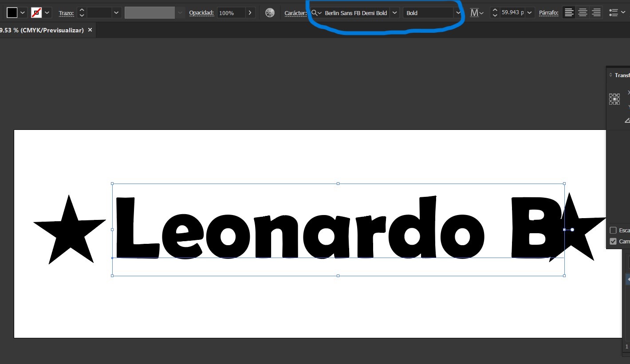
Task: Open the touch type M icon menu
Action: tap(476, 13)
